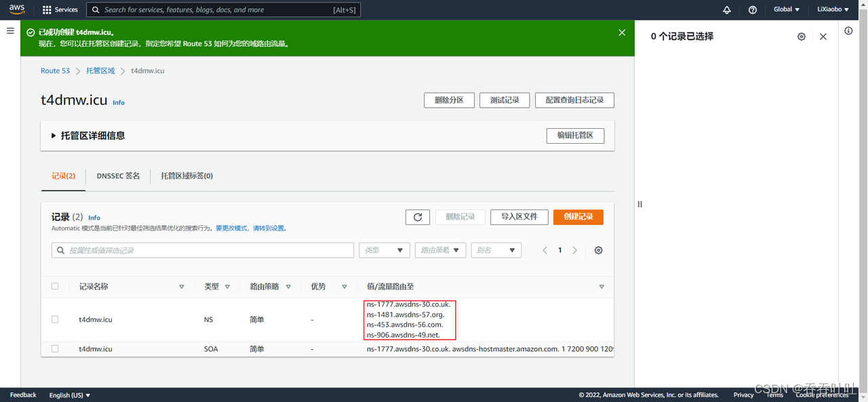Click 编辑托管区 button

pos(575,136)
